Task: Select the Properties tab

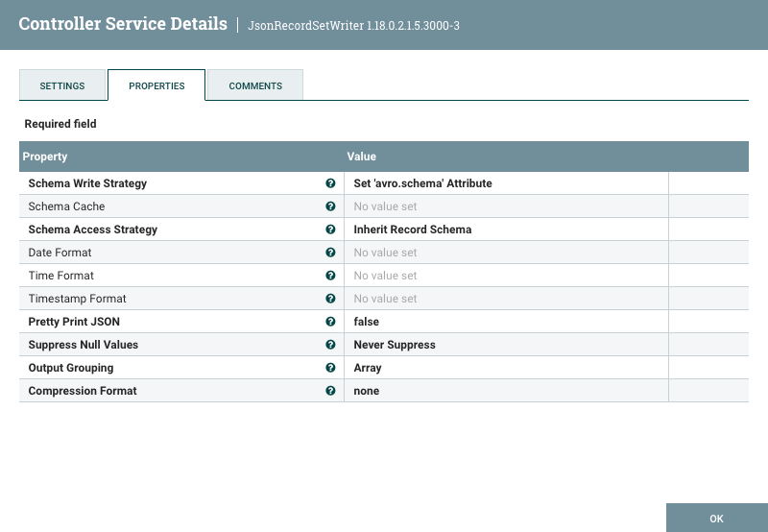Action: tap(156, 85)
